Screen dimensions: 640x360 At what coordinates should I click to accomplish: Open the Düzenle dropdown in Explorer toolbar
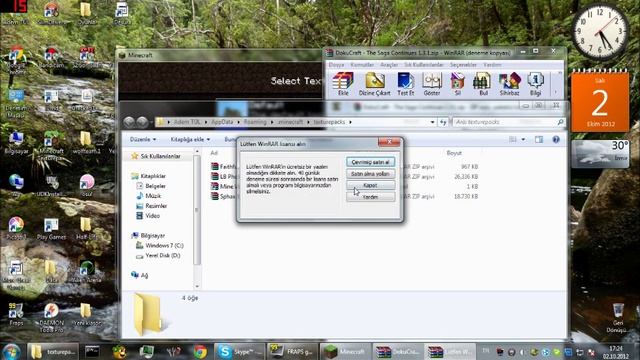point(143,140)
